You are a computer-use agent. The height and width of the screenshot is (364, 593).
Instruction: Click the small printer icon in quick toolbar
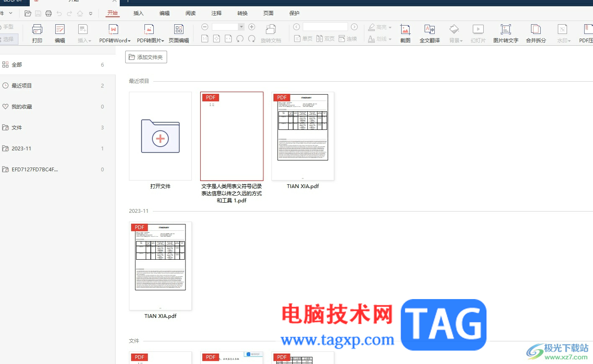(x=49, y=13)
